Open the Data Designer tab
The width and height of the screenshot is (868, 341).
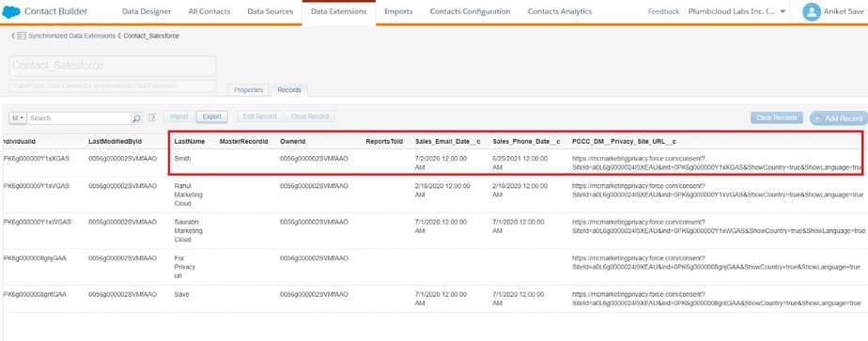pyautogui.click(x=147, y=11)
